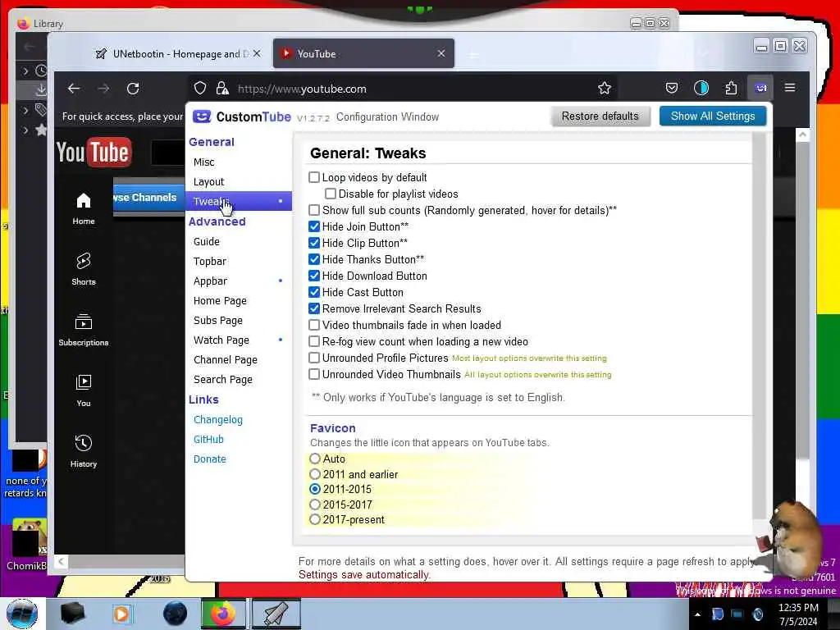Uncheck Hide Thanks Button
Viewport: 840px width, 630px height.
[x=314, y=259]
